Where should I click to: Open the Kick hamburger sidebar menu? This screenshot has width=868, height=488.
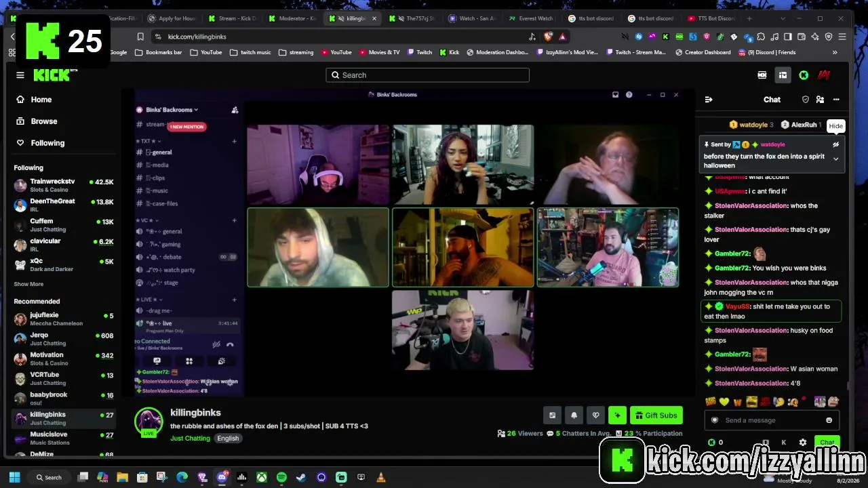click(20, 75)
